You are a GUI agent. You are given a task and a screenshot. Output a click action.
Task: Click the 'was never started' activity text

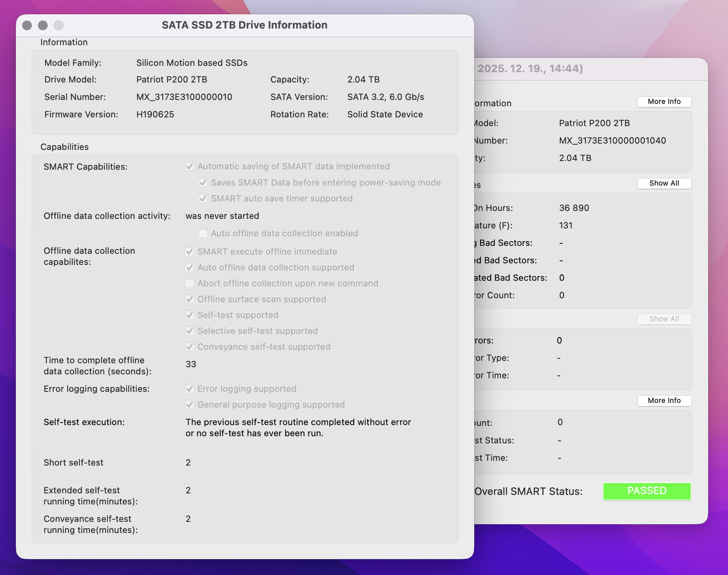[222, 216]
